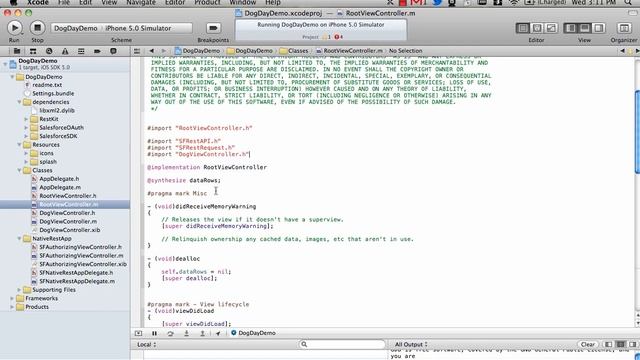Open the Editor menu
Screen dimensions: 640x360
coord(175,2)
